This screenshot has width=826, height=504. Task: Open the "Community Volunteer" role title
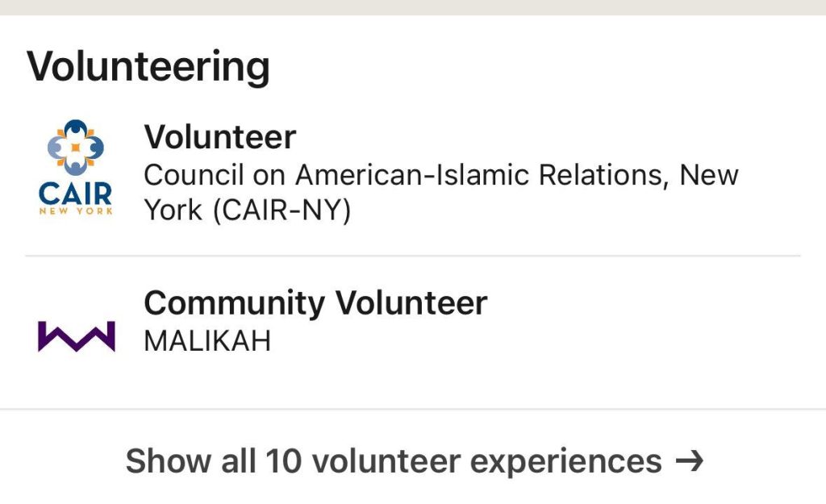[x=315, y=303]
